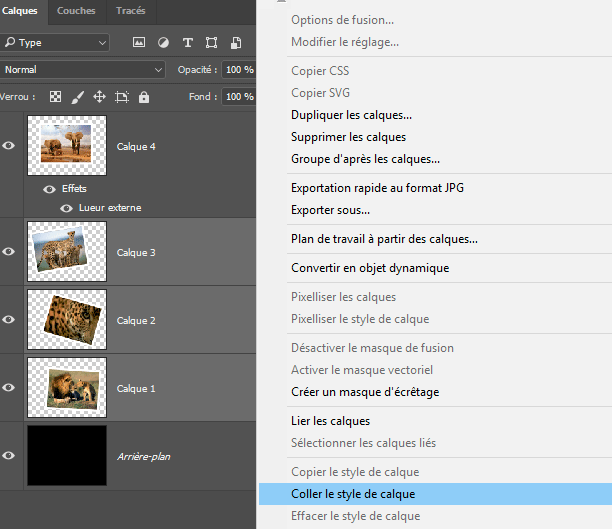Select the Calque 3 cheetah thumbnail
Image resolution: width=612 pixels, height=529 pixels.
67,252
